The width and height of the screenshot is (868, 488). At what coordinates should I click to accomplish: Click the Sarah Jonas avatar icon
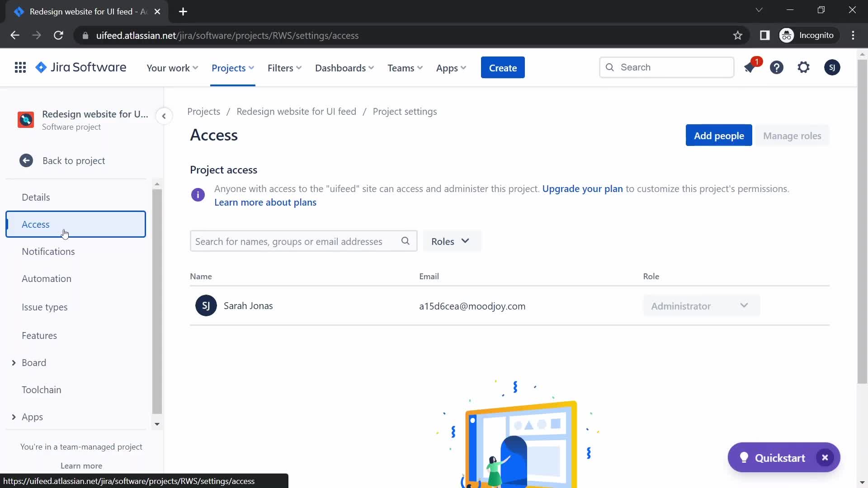206,305
